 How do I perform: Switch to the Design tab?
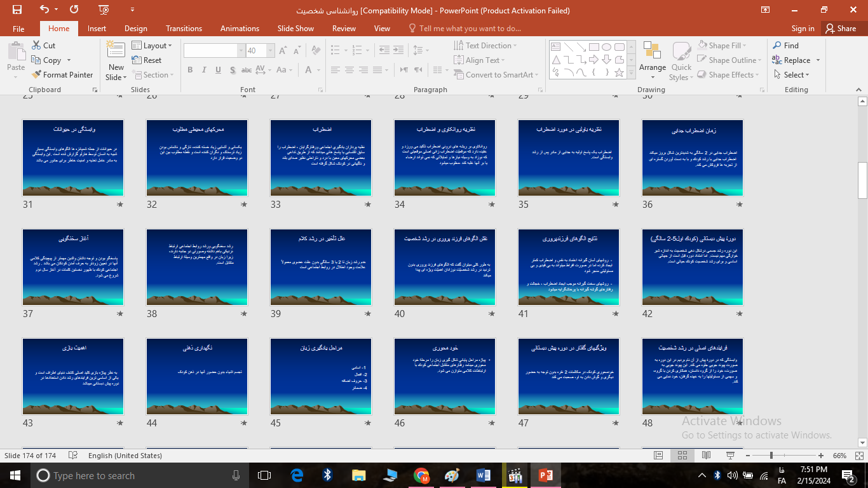click(135, 29)
